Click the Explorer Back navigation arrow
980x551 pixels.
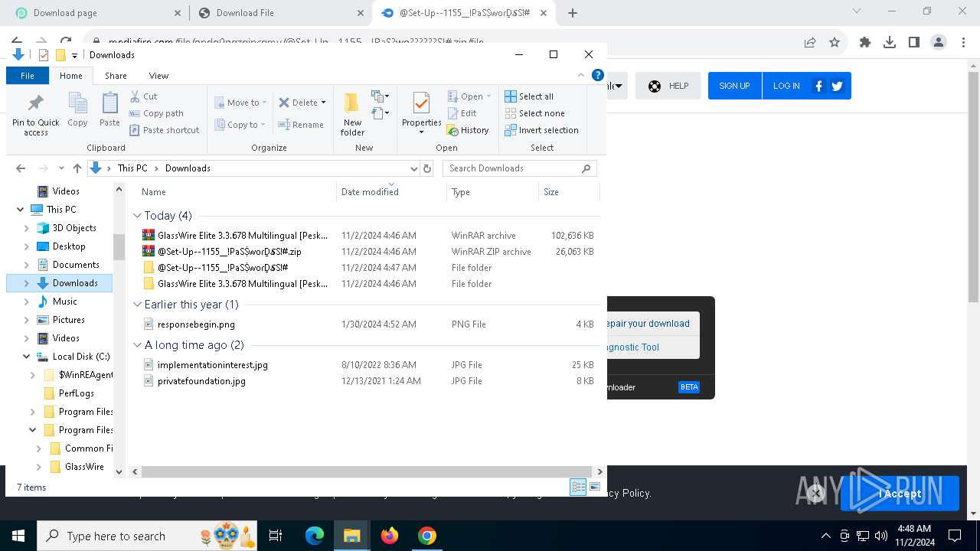(x=21, y=168)
